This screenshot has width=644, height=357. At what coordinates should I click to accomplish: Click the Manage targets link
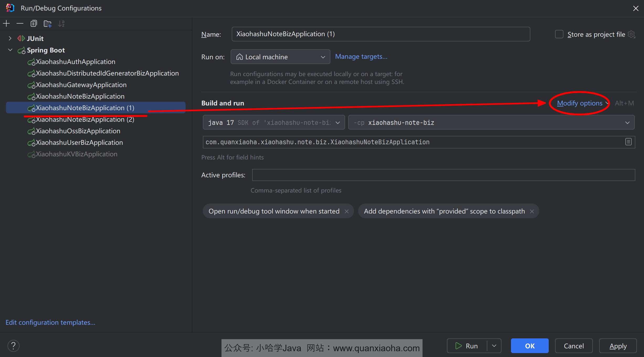361,57
